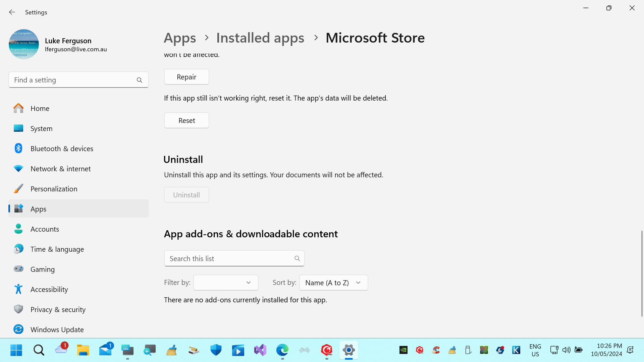Open taskbar Search
Screen dimensions: 644x362
[39, 350]
